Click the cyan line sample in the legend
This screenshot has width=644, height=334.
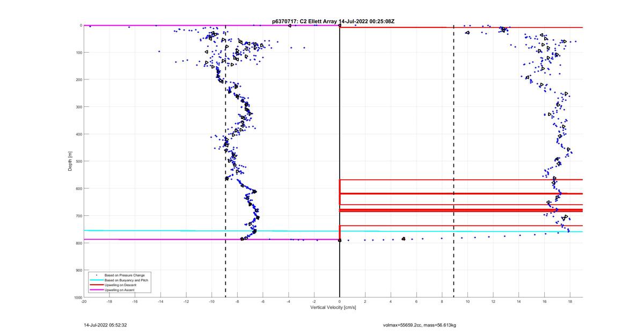(96, 280)
